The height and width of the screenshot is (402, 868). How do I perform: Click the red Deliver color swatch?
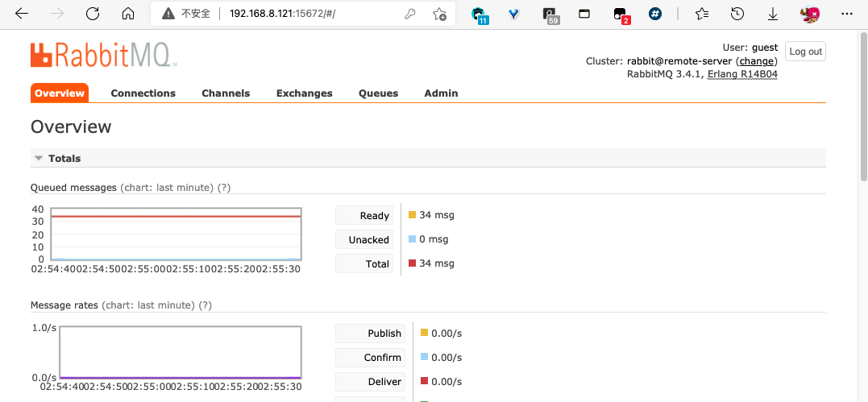pyautogui.click(x=424, y=381)
